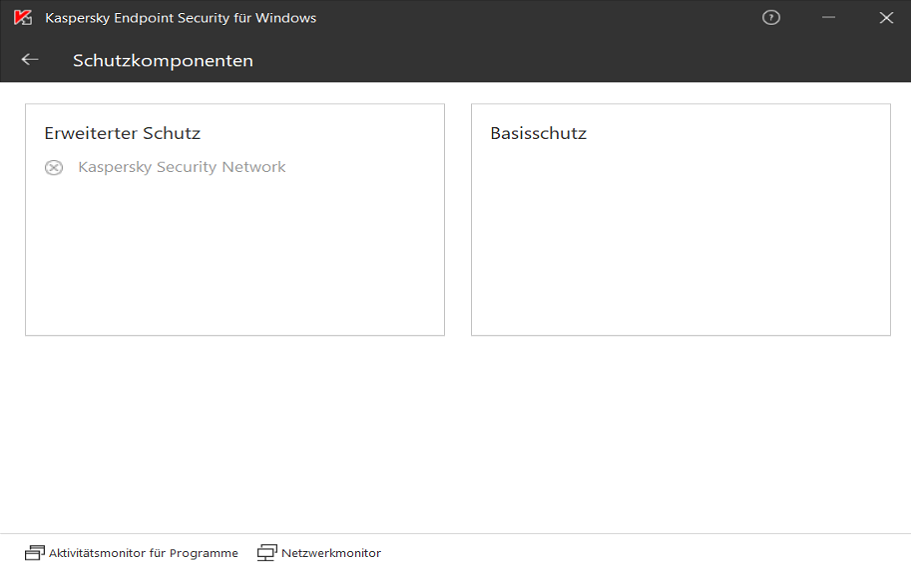Close the Kaspersky Endpoint Security window

pos(886,18)
